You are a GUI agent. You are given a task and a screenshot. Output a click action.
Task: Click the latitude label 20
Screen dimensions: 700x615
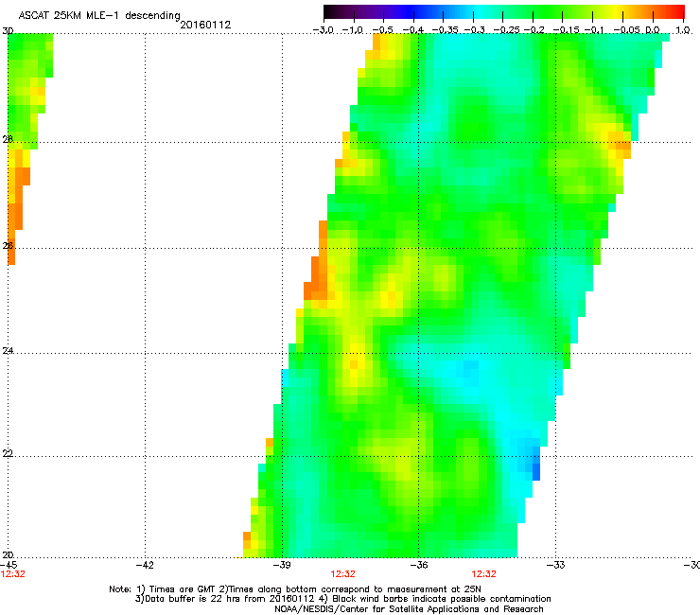[x=8, y=554]
